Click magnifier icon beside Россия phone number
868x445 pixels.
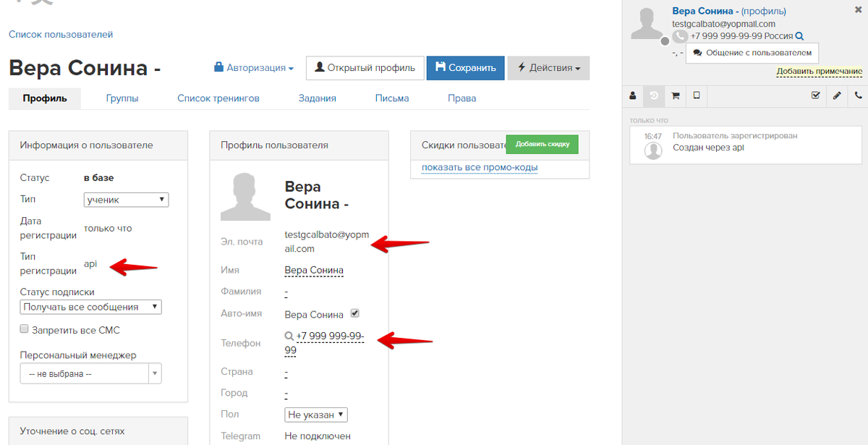[x=799, y=36]
